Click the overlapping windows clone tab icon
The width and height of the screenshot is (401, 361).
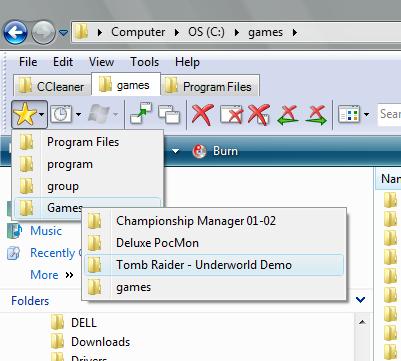(x=169, y=114)
